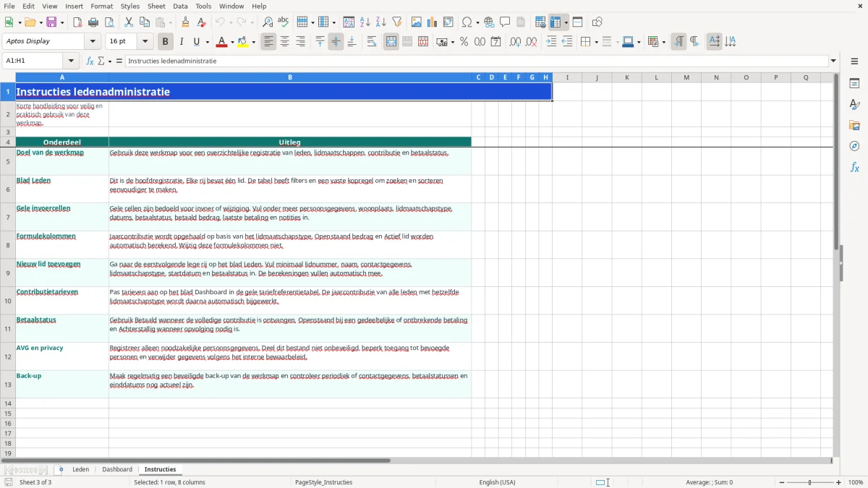Viewport: 868px width, 488px height.
Task: Switch to the Dashboard sheet tab
Action: click(117, 469)
